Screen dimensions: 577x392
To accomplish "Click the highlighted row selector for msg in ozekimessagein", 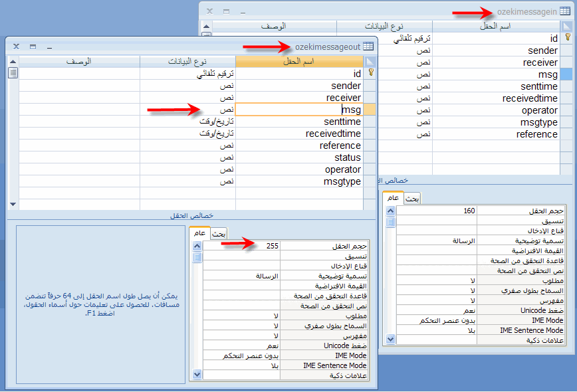I will pyautogui.click(x=566, y=74).
